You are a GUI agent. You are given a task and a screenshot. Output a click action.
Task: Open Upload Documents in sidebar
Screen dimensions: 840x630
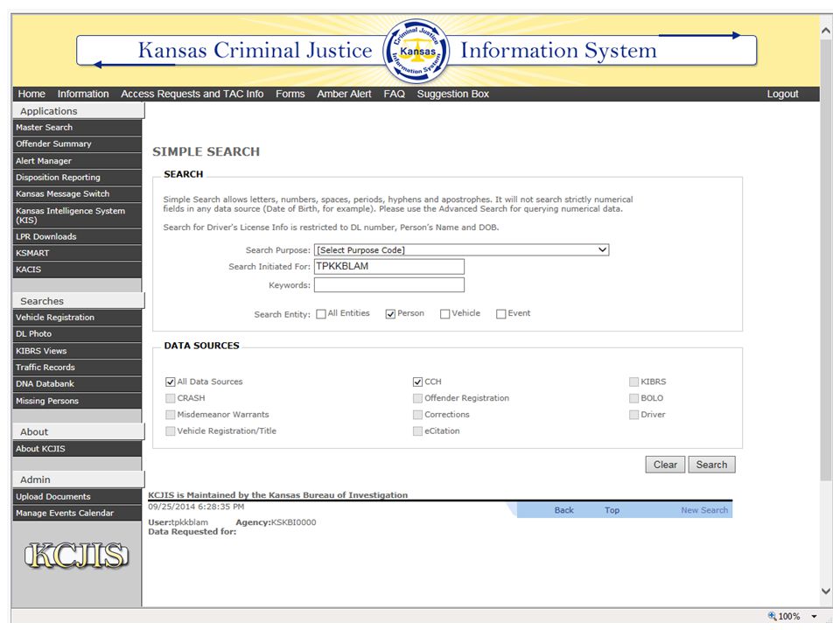click(77, 497)
